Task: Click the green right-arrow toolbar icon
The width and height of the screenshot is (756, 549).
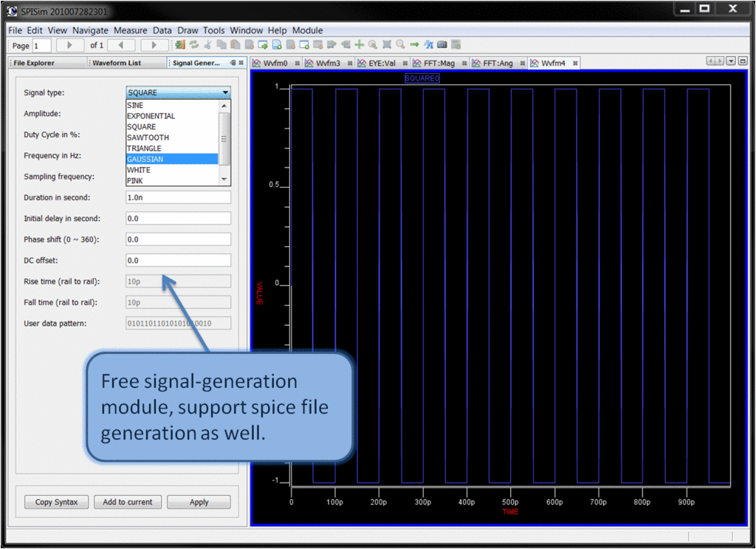Action: (414, 45)
